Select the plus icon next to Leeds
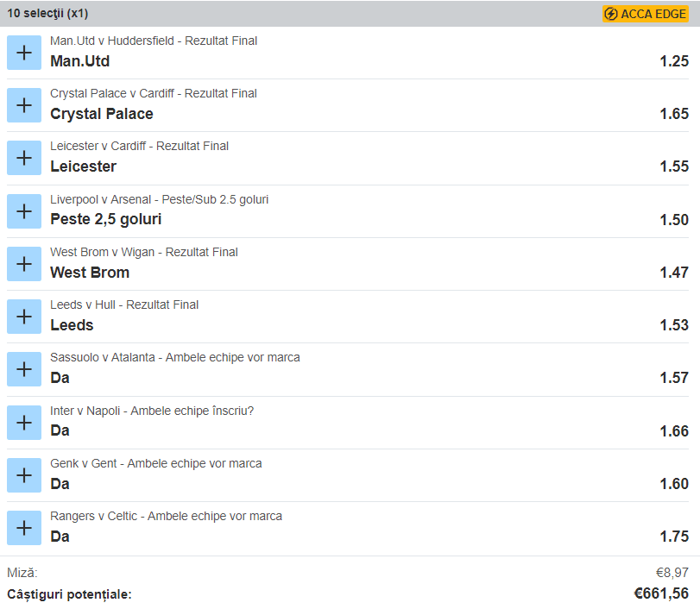The width and height of the screenshot is (700, 609). pyautogui.click(x=24, y=317)
